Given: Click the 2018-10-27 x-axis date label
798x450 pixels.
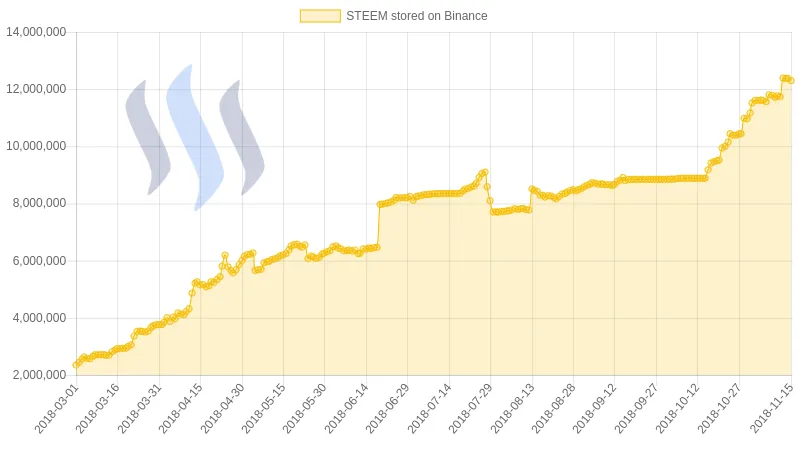Looking at the screenshot, I should pos(718,408).
